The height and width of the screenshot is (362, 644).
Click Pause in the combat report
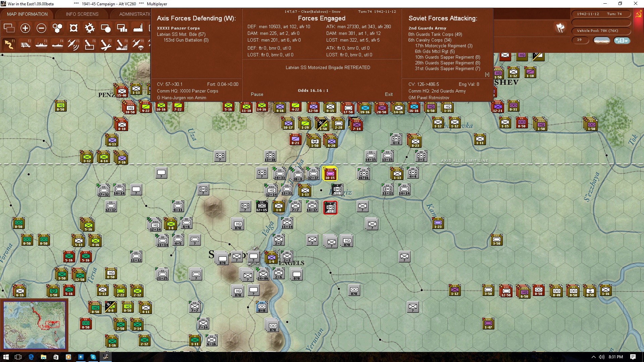pyautogui.click(x=257, y=95)
